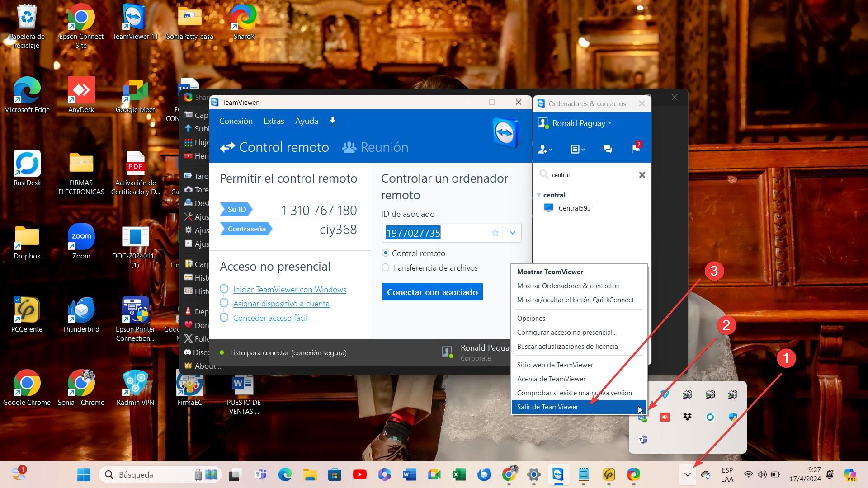Screen dimensions: 868x488
Task: Expand the Ronald Paguay account dropdown
Action: tap(610, 123)
